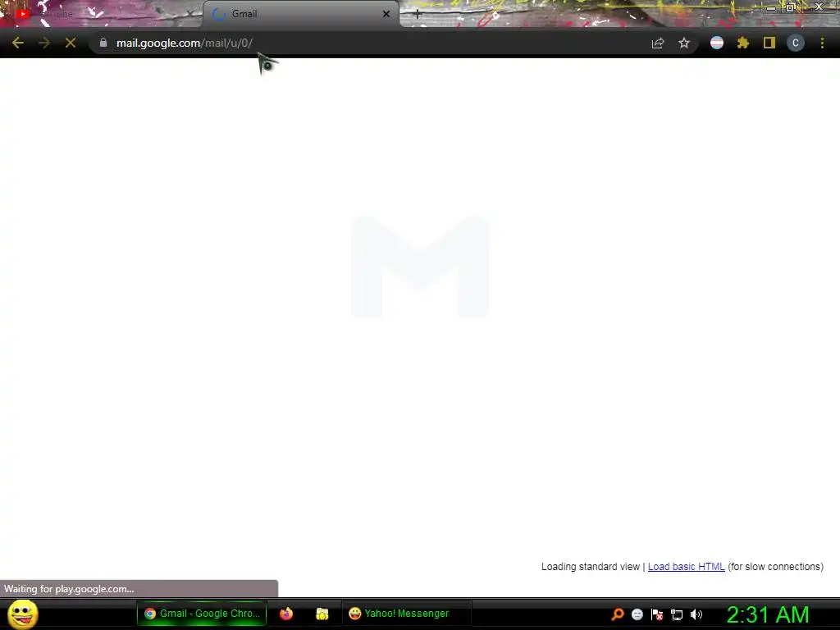
Task: View site info via the lock icon
Action: 103,43
